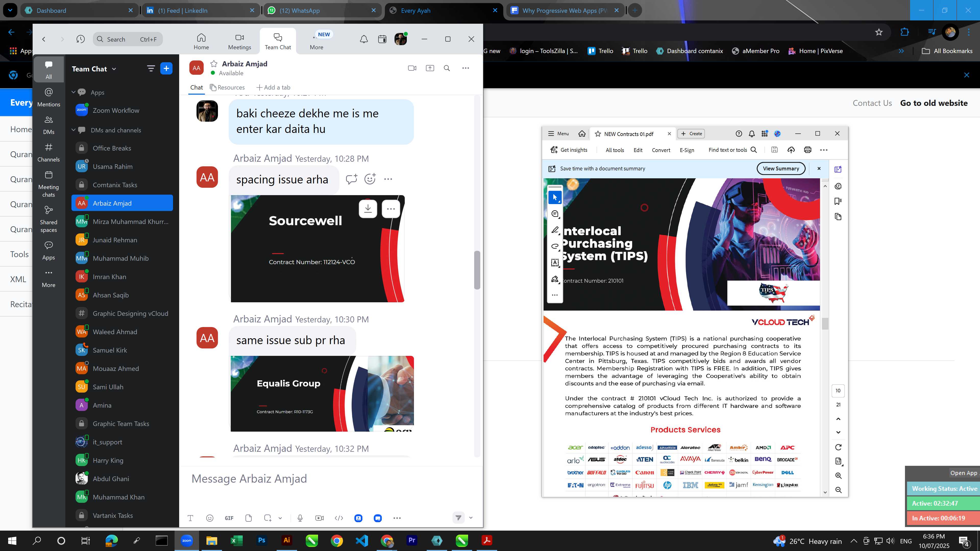The image size is (980, 551).
Task: Open Zoom Workflow app chat
Action: (x=122, y=110)
